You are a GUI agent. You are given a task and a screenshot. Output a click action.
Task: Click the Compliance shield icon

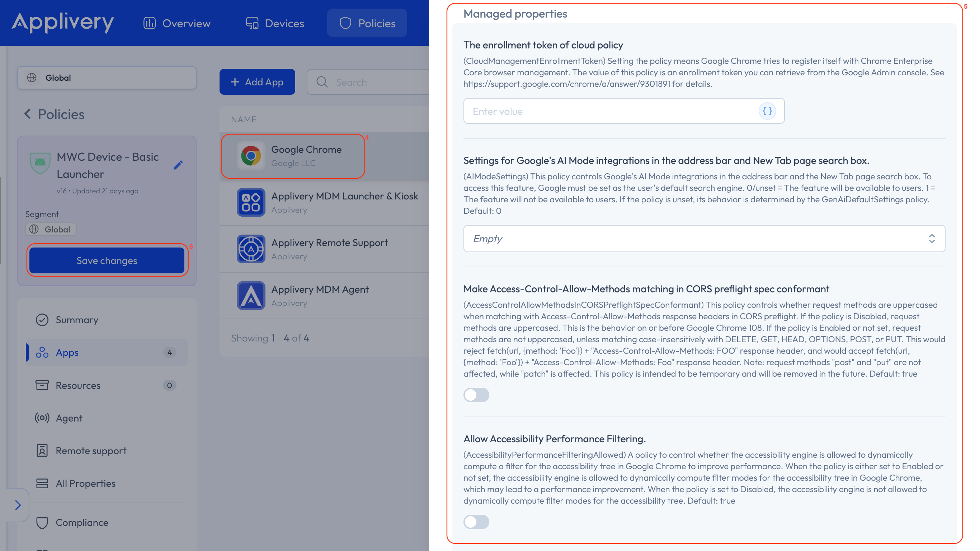coord(42,522)
